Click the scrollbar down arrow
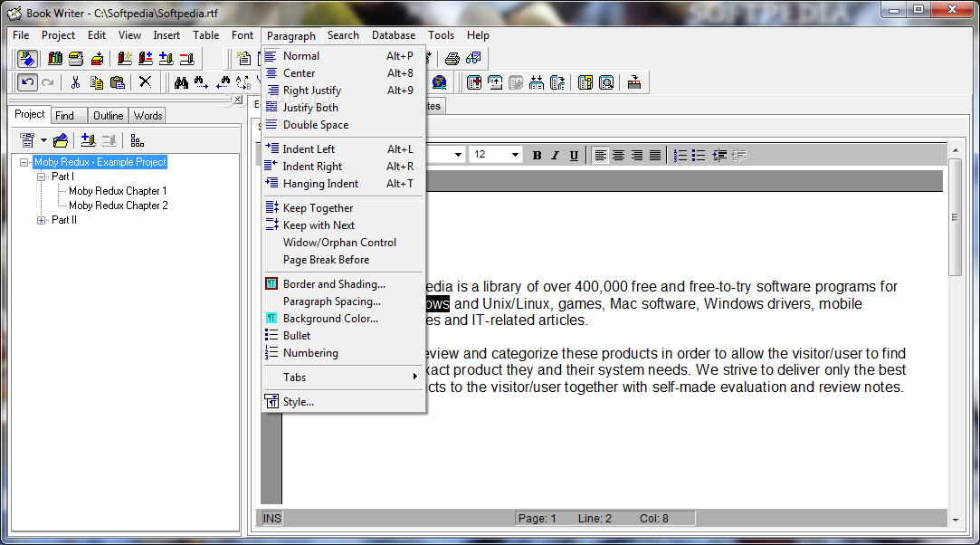 [x=955, y=520]
